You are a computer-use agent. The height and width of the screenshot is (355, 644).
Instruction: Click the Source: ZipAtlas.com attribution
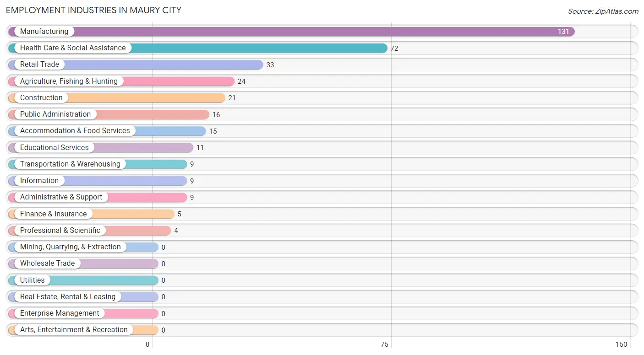click(x=603, y=11)
